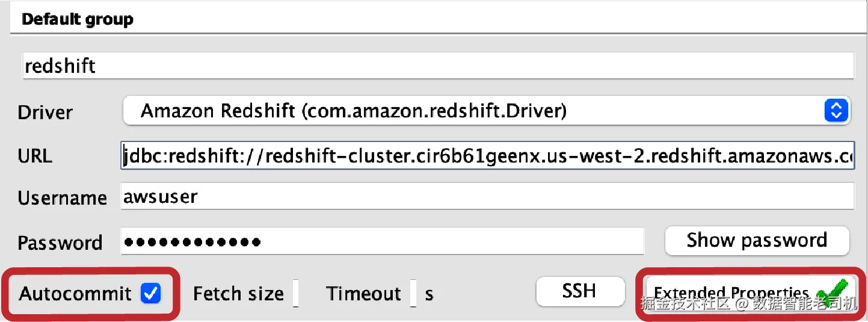Open the Driver combo box showing Amazon Redshift

click(469, 111)
